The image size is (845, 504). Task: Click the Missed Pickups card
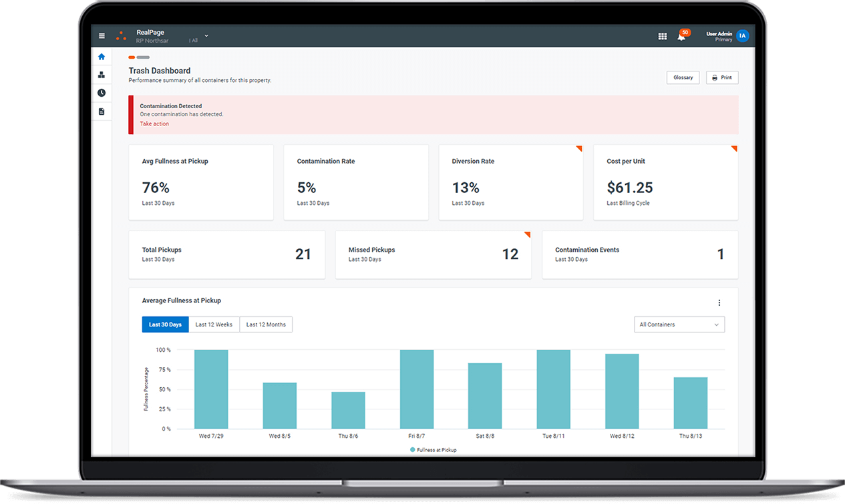(433, 254)
